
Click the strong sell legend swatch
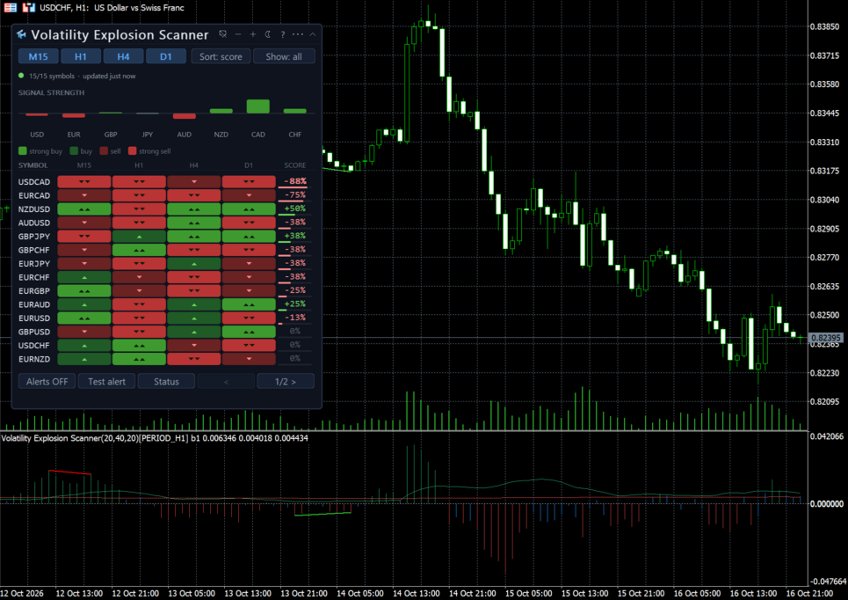[132, 151]
